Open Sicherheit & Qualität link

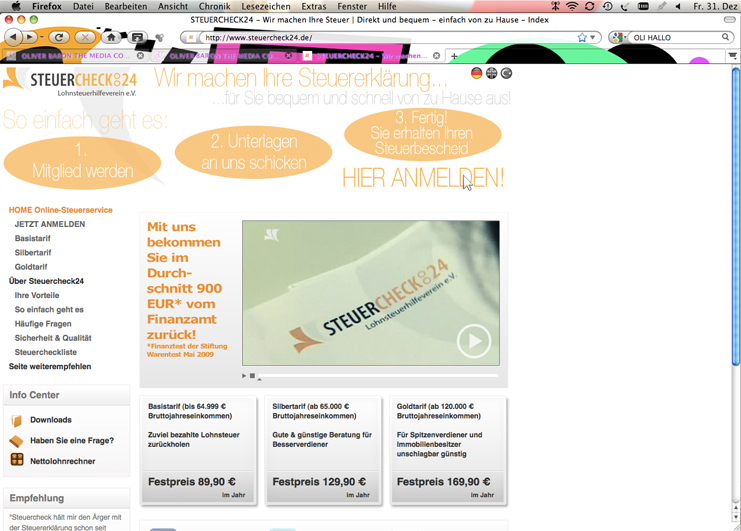[x=53, y=338]
